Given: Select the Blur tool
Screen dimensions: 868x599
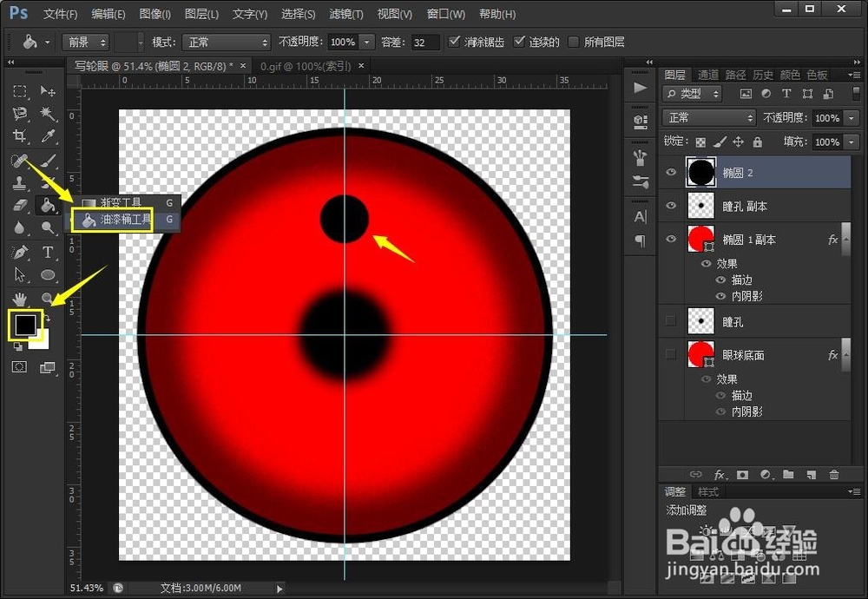Looking at the screenshot, I should [x=20, y=228].
